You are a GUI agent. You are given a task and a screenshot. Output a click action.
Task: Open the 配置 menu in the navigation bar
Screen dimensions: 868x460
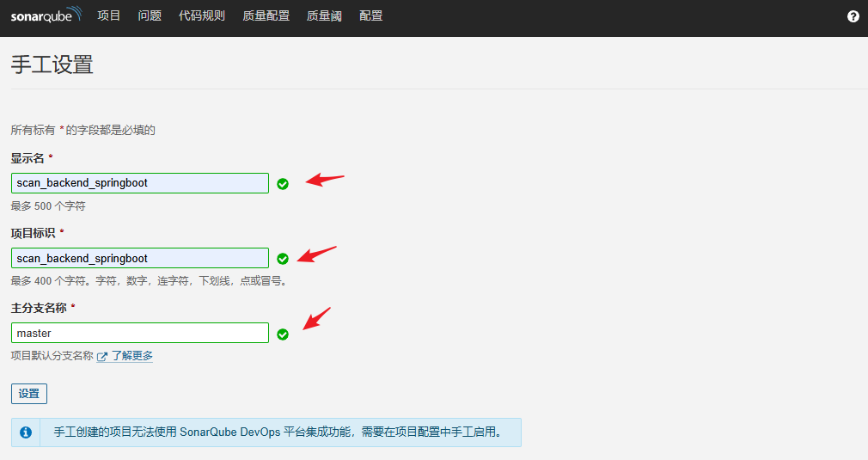[371, 15]
